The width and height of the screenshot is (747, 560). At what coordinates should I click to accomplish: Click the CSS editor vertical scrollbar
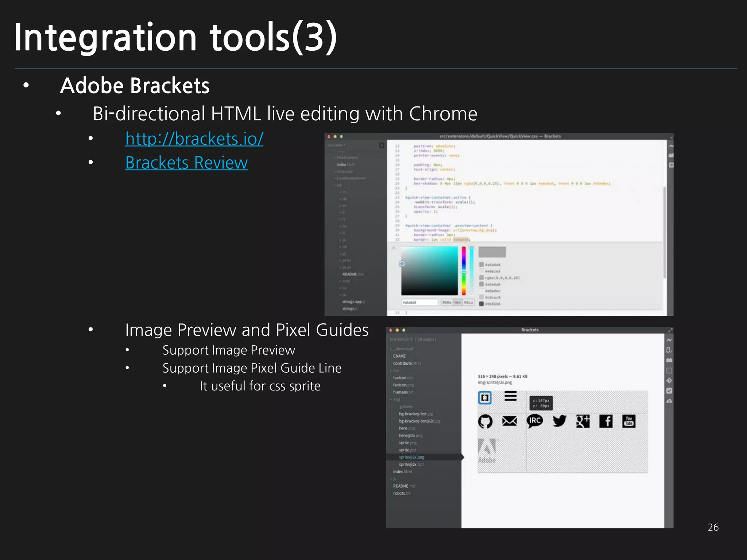point(665,232)
